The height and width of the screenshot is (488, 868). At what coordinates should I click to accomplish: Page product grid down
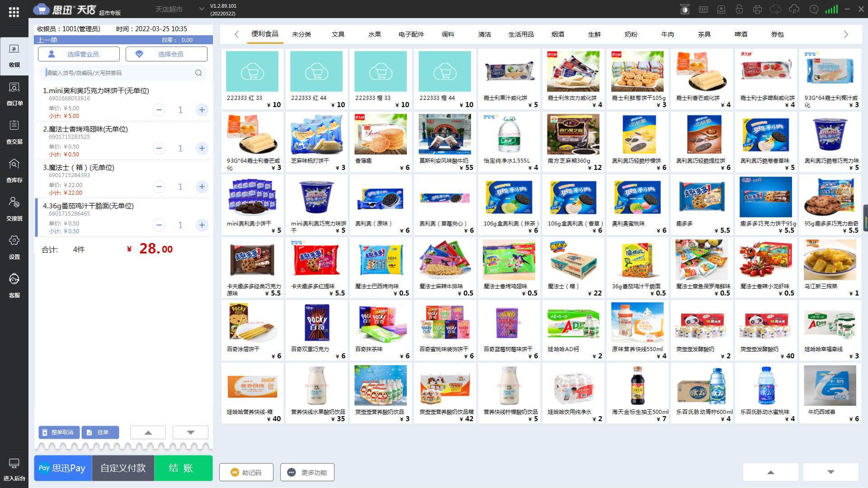click(x=831, y=472)
